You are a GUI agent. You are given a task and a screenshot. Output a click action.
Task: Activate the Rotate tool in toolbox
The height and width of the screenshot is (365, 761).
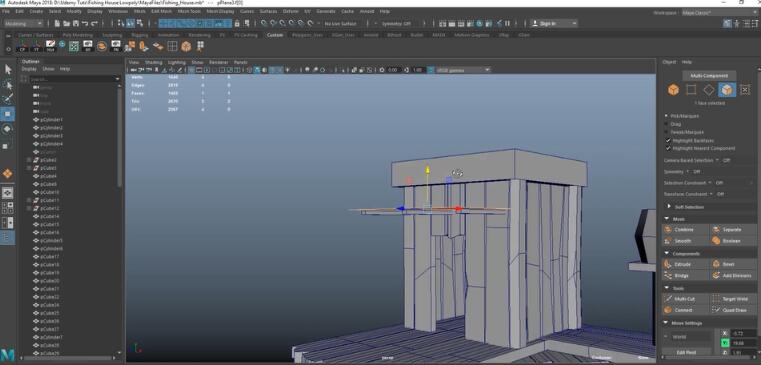tap(8, 130)
